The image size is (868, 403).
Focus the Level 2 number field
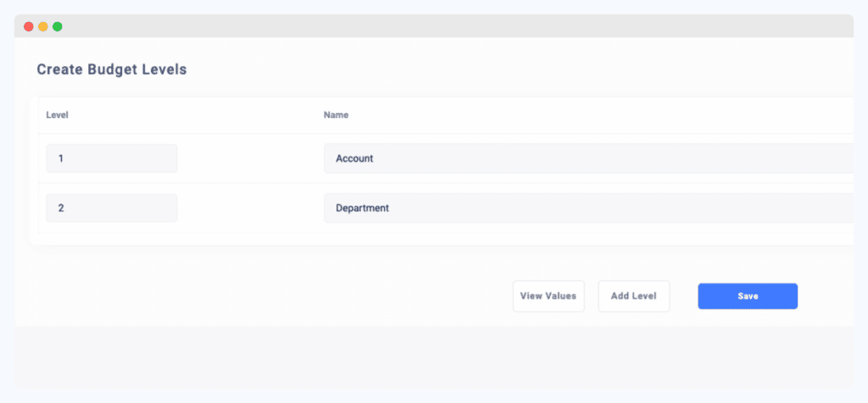112,208
